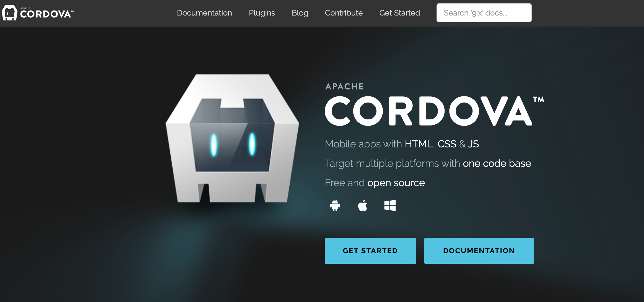This screenshot has height=302, width=644.
Task: Click the "open source" highlighted text
Action: coord(396,183)
